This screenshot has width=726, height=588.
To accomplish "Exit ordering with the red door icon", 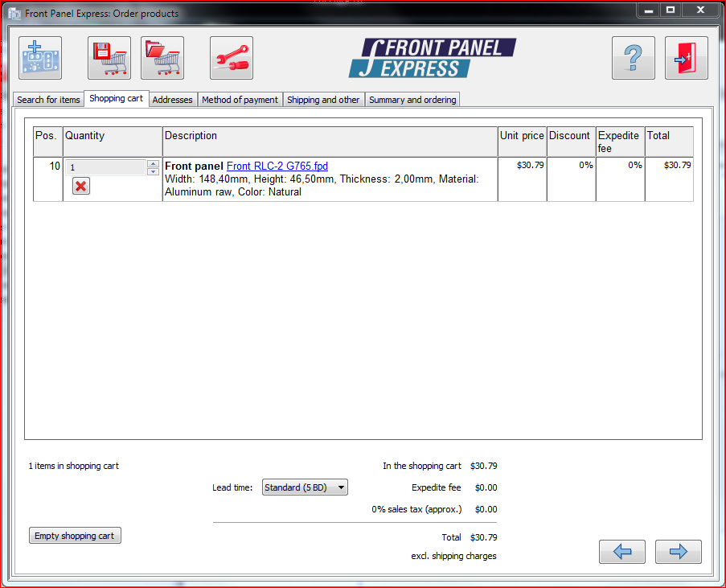I will [687, 58].
